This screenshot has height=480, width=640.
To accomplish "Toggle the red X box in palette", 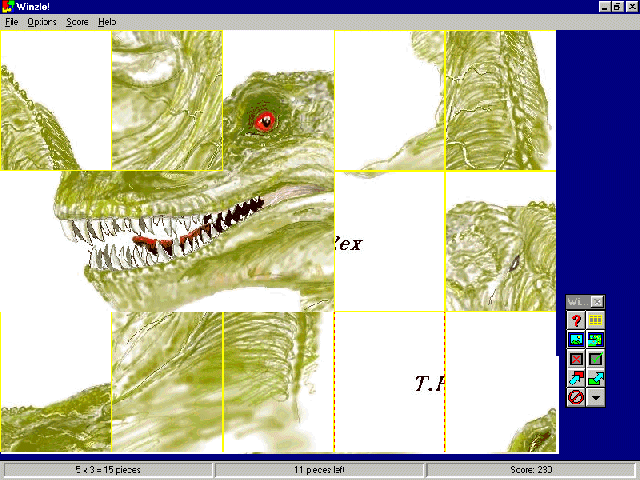I will pyautogui.click(x=576, y=359).
